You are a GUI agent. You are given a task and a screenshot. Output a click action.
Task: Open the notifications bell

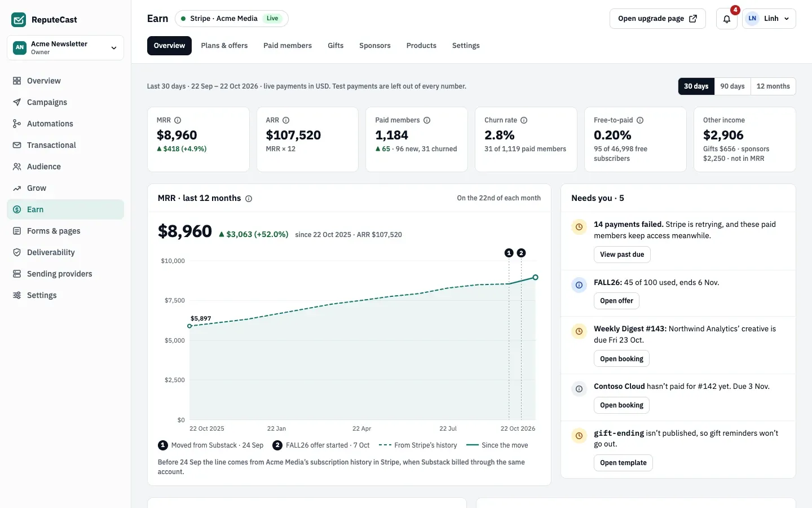(x=727, y=19)
